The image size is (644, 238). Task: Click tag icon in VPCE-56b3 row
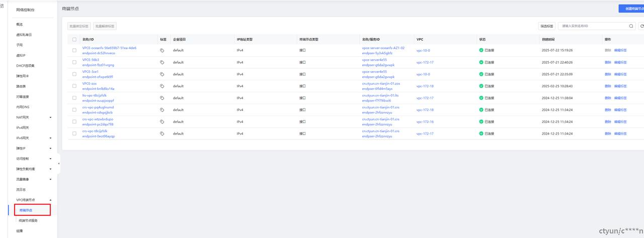pyautogui.click(x=162, y=62)
